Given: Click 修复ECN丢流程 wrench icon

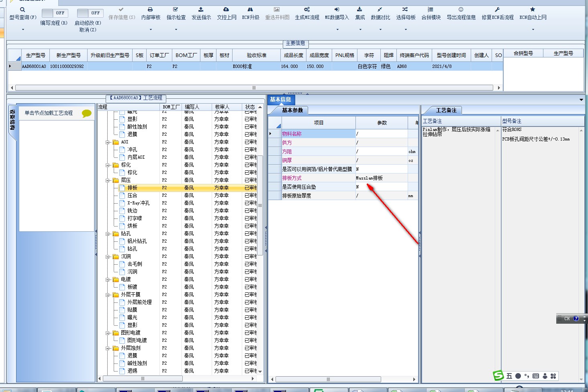Looking at the screenshot, I should coord(497,9).
